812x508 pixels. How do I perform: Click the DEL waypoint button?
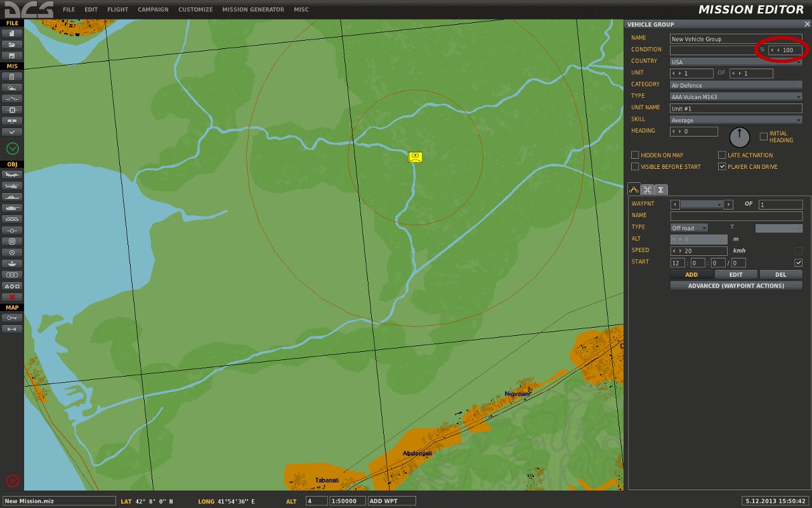click(x=780, y=274)
